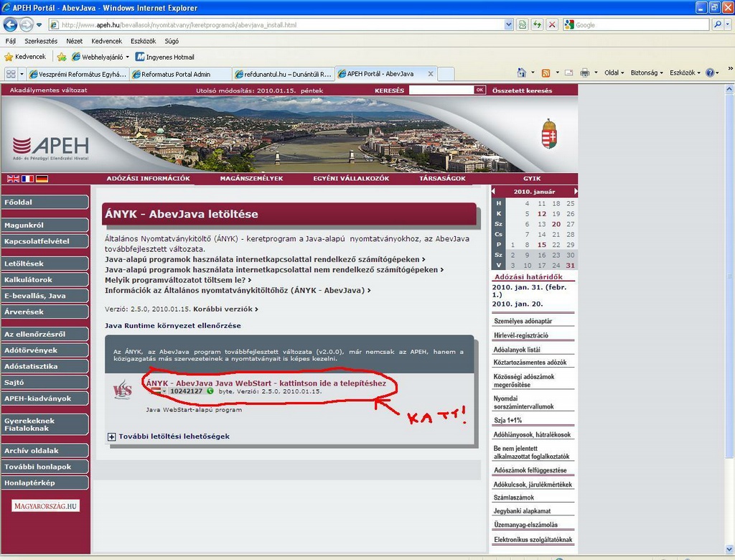Open the Oldal dropdown in command bar
The height and width of the screenshot is (560, 735).
point(614,73)
